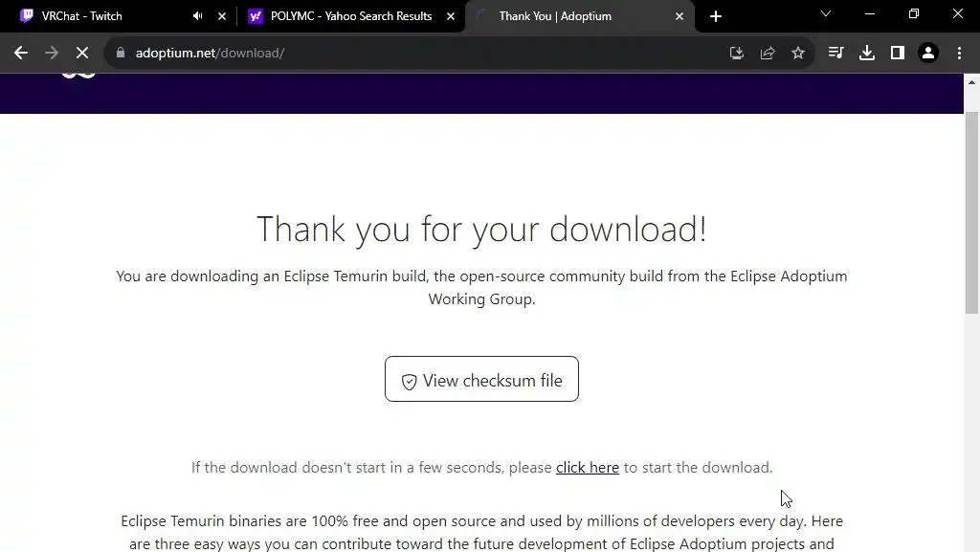This screenshot has height=552, width=980.
Task: Close the VRChat Twitch tab
Action: [222, 16]
